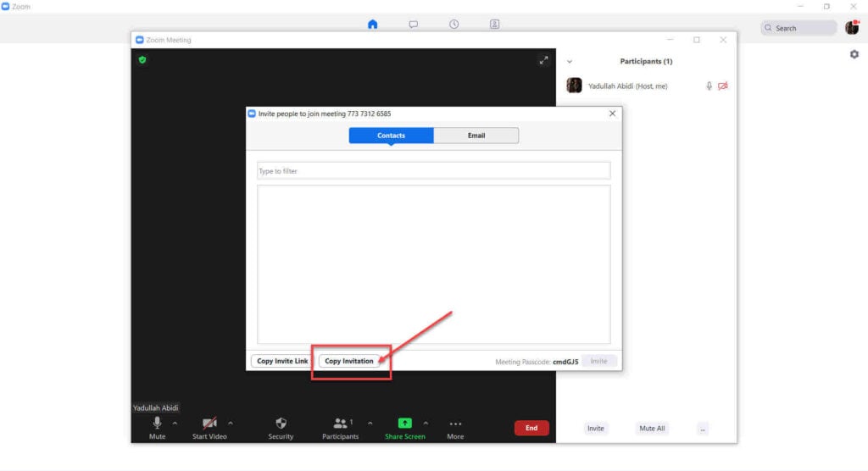Click Invite button at participants panel bottom
Image resolution: width=868 pixels, height=471 pixels.
(596, 429)
